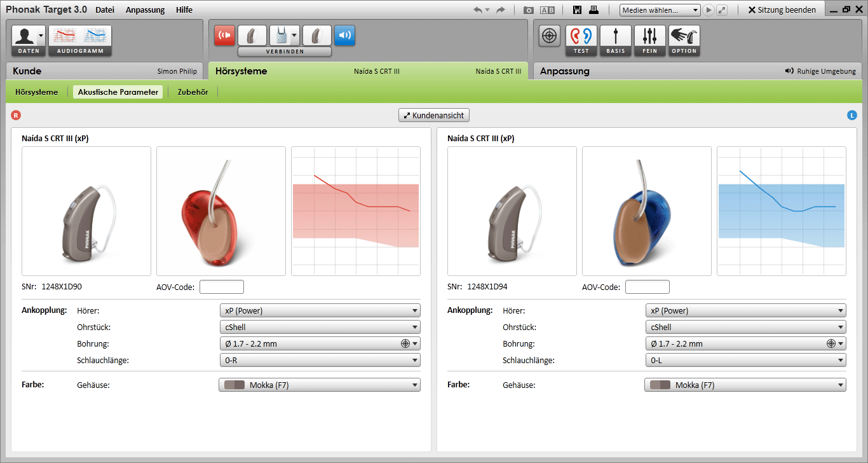The width and height of the screenshot is (868, 463).
Task: Click the Kundenansicht button
Action: coord(434,116)
